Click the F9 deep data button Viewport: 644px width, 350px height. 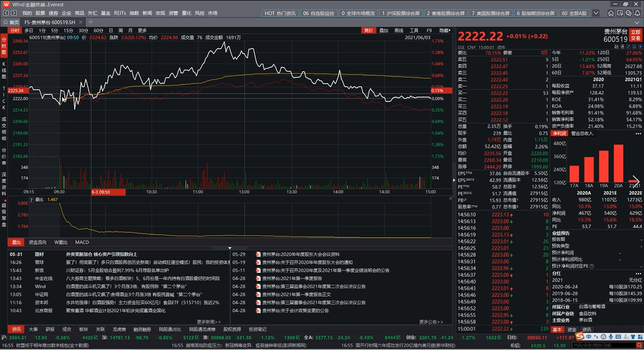click(x=429, y=31)
